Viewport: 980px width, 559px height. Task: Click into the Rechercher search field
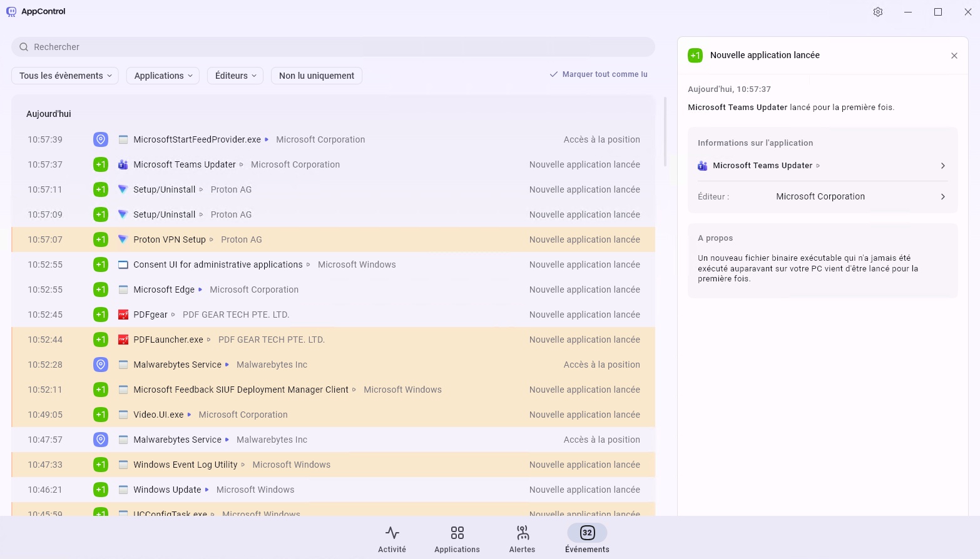(333, 47)
